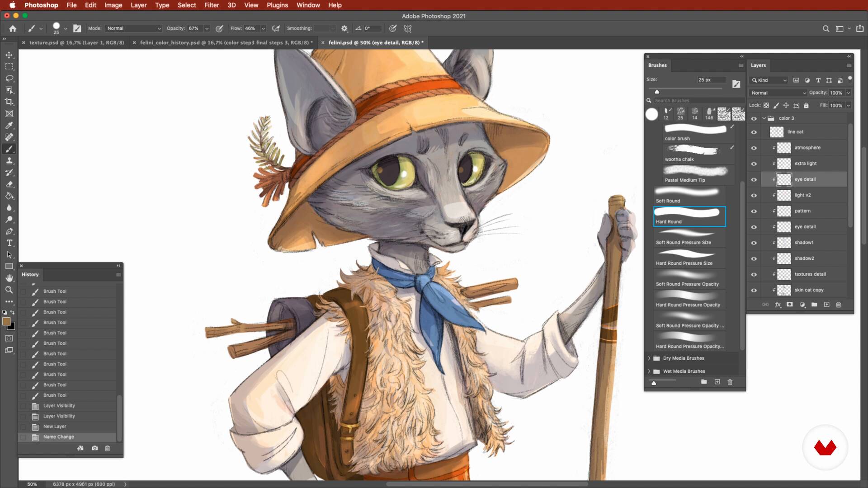
Task: Expand the Wet Media Brushes folder
Action: [x=649, y=371]
